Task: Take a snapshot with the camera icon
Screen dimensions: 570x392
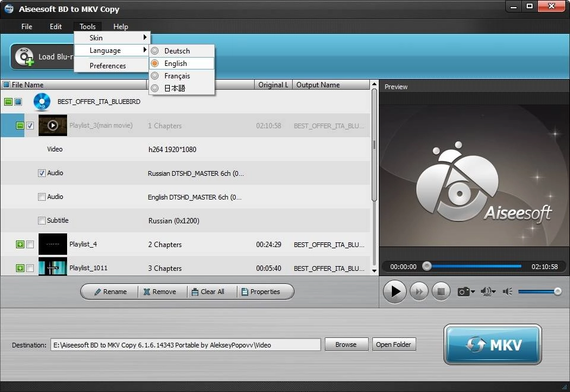Action: click(x=463, y=292)
